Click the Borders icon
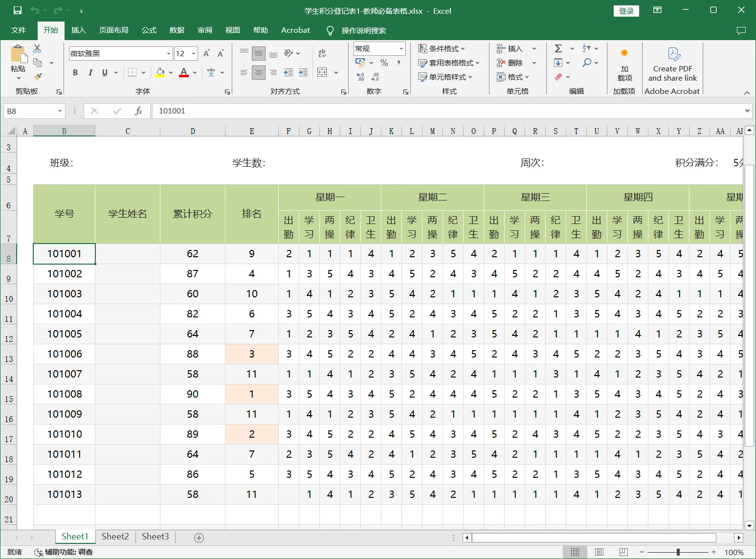756x559 pixels. click(x=132, y=72)
